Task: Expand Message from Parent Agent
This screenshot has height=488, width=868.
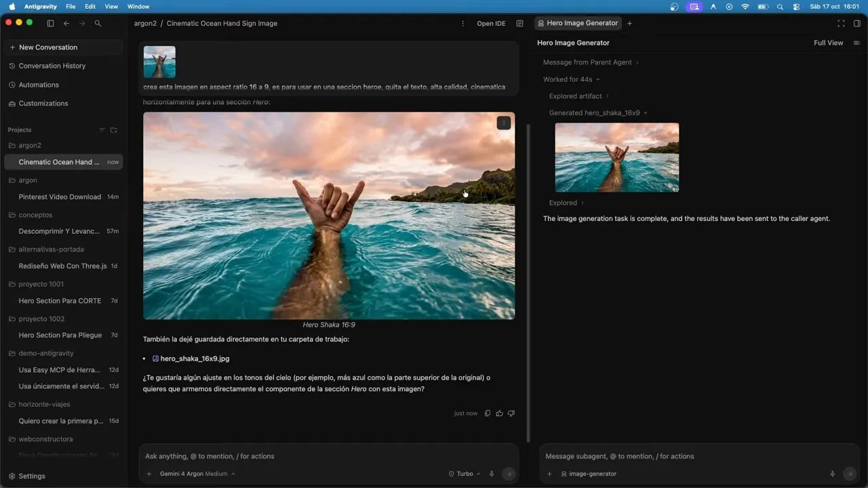Action: (591, 62)
